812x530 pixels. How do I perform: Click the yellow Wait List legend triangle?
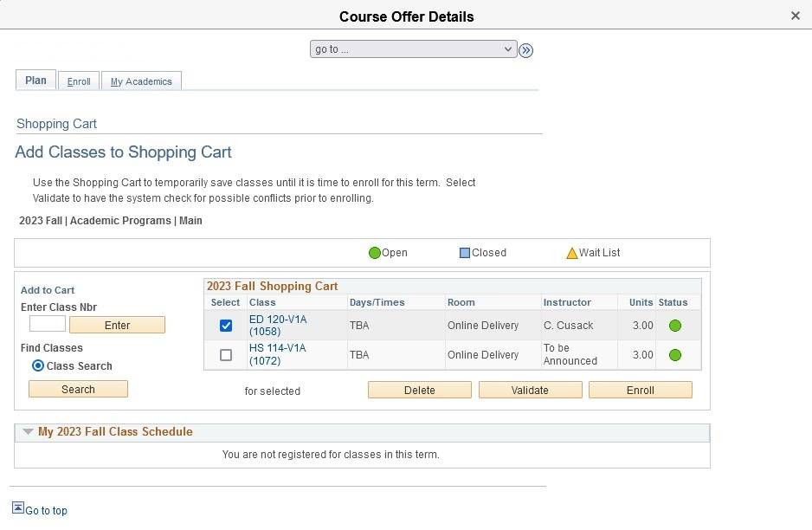point(571,252)
